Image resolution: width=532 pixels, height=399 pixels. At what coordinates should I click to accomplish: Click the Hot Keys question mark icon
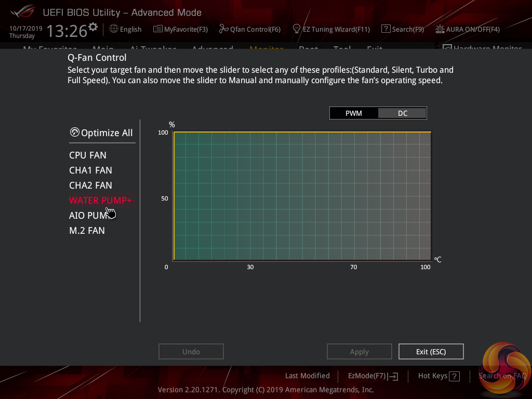(x=454, y=376)
